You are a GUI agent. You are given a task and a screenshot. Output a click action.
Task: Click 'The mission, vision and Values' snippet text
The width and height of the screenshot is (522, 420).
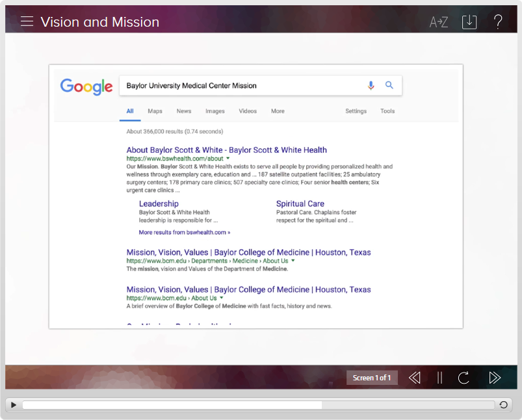[x=207, y=269]
